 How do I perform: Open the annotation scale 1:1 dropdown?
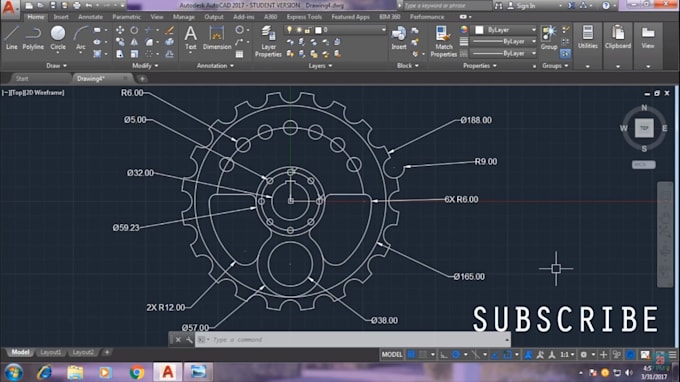point(567,355)
